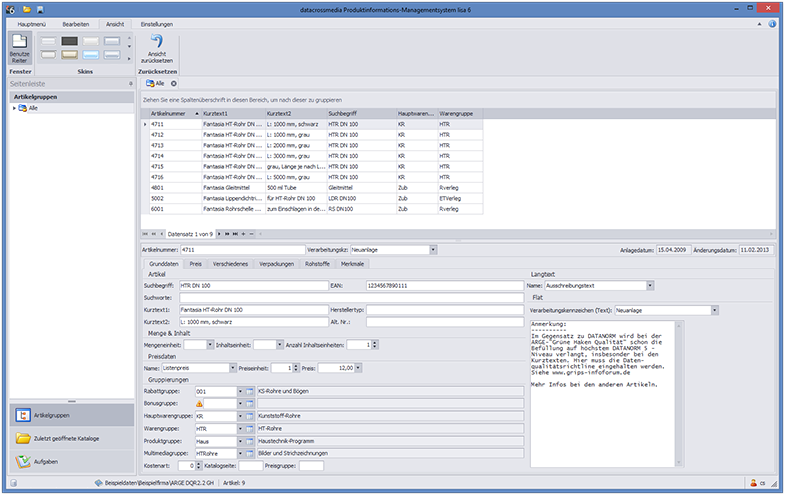Click the save disk icon in title bar
Image resolution: width=785 pixels, height=495 pixels.
(41, 10)
